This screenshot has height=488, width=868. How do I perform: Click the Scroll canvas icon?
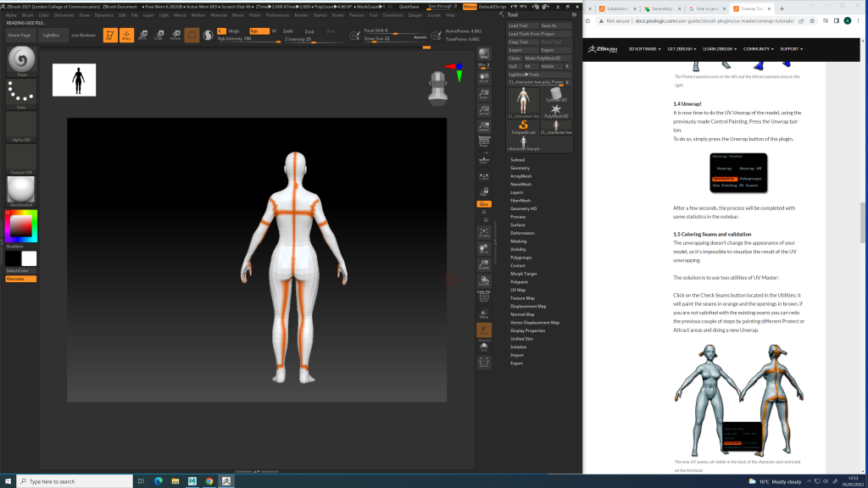(484, 77)
